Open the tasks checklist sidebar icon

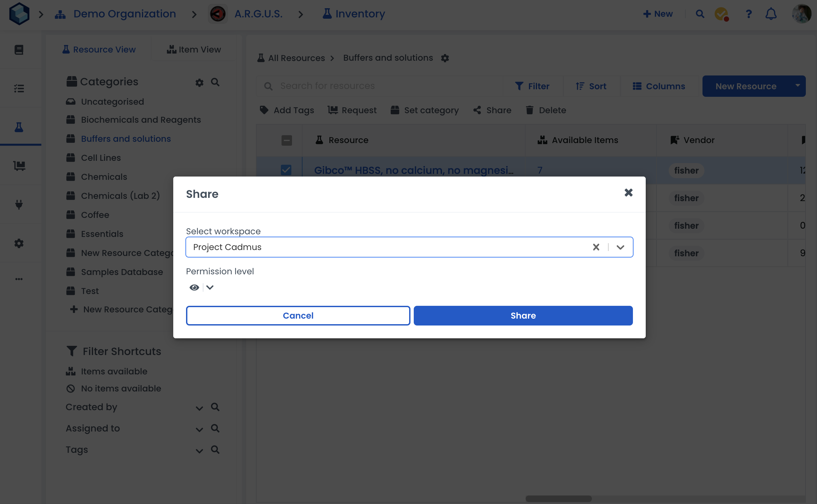coord(19,88)
